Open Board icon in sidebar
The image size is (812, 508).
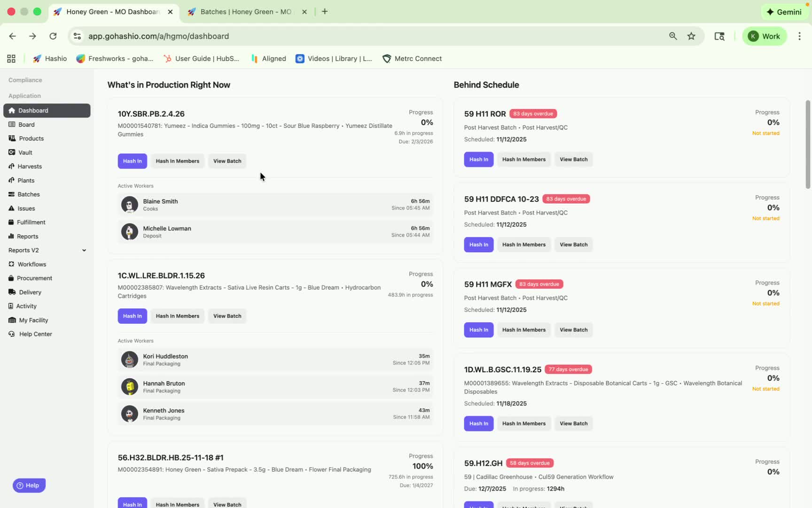pos(12,125)
